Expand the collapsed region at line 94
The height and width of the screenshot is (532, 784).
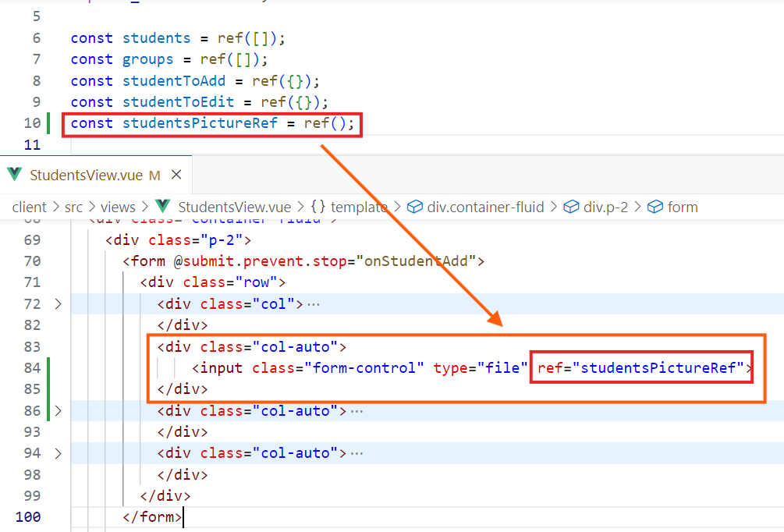[x=58, y=453]
